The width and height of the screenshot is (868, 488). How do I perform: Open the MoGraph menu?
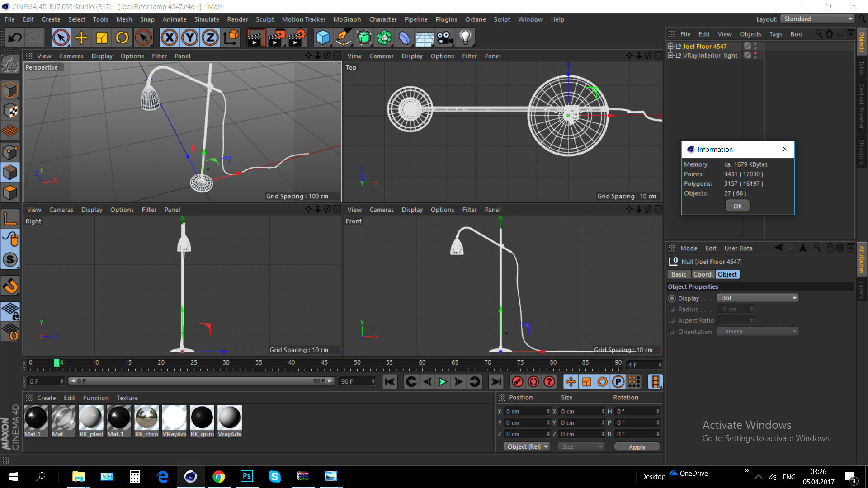click(x=347, y=19)
